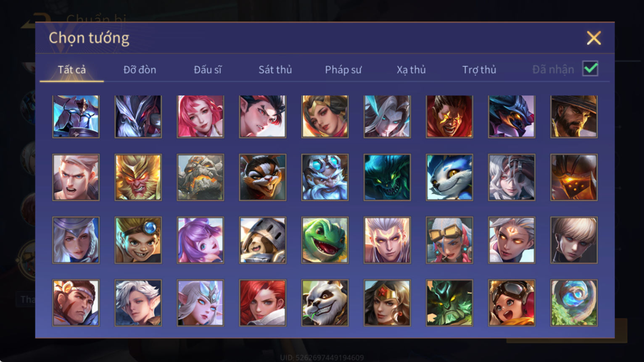Image resolution: width=644 pixels, height=362 pixels.
Task: Select the pink-haired female hero
Action: pyautogui.click(x=200, y=116)
